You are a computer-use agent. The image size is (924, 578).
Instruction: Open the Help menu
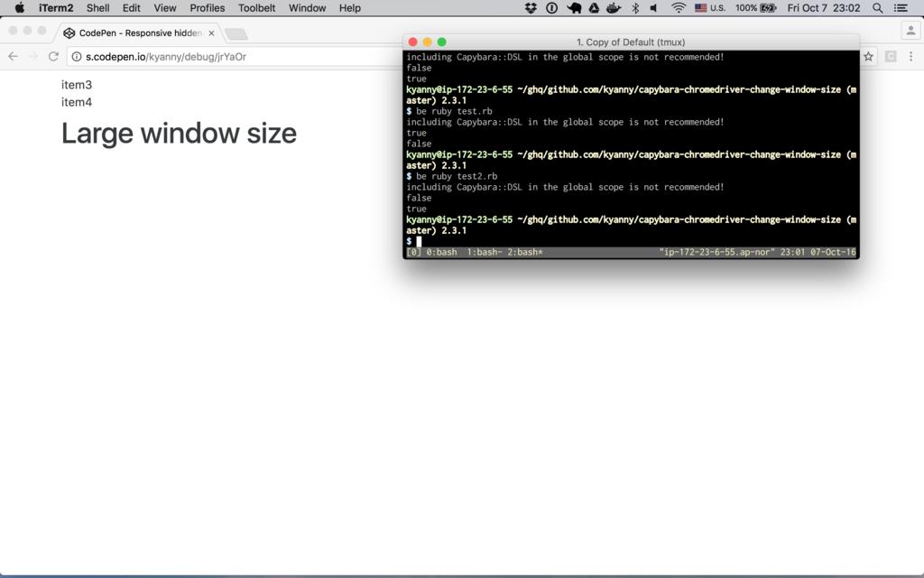[x=349, y=7]
